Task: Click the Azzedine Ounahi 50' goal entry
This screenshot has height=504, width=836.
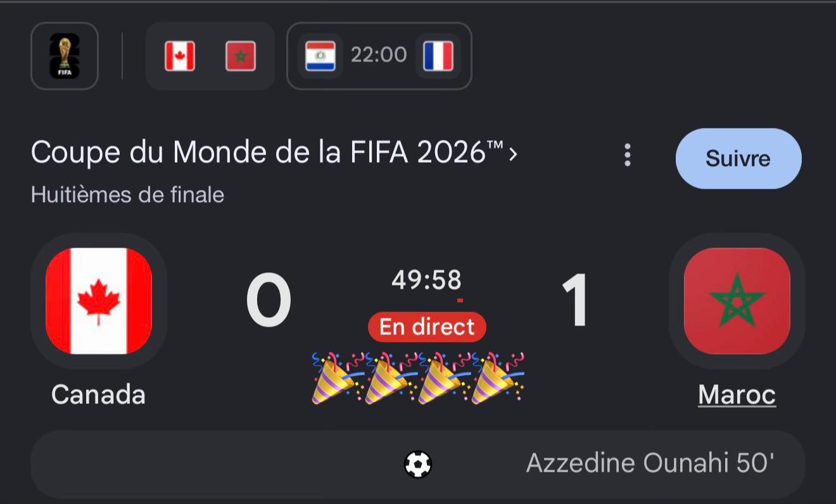Action: tap(650, 464)
